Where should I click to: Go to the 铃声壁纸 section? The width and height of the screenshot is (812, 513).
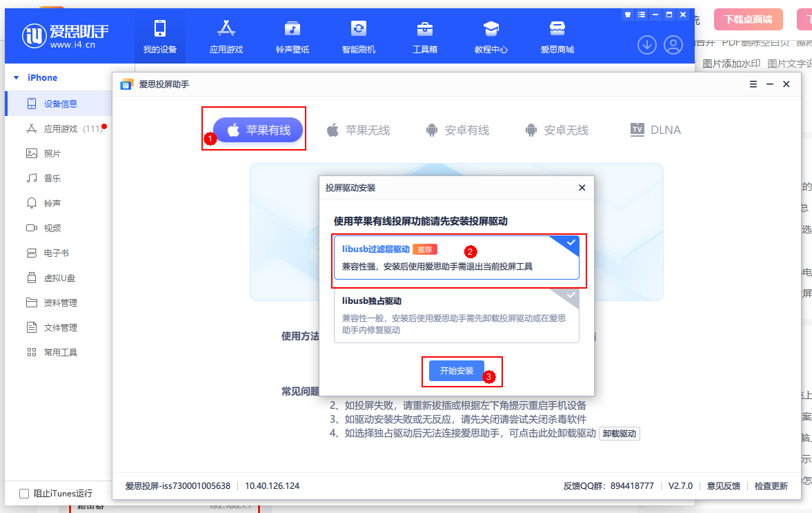tap(293, 37)
